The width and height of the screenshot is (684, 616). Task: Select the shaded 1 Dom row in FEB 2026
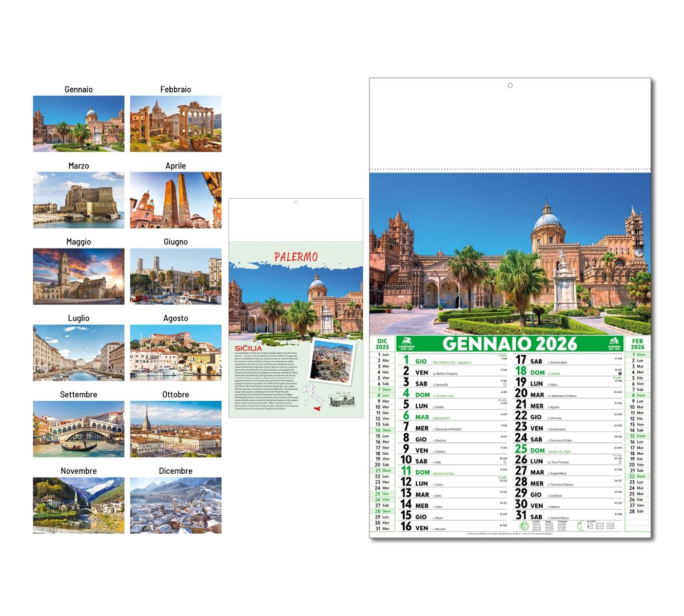pyautogui.click(x=638, y=356)
